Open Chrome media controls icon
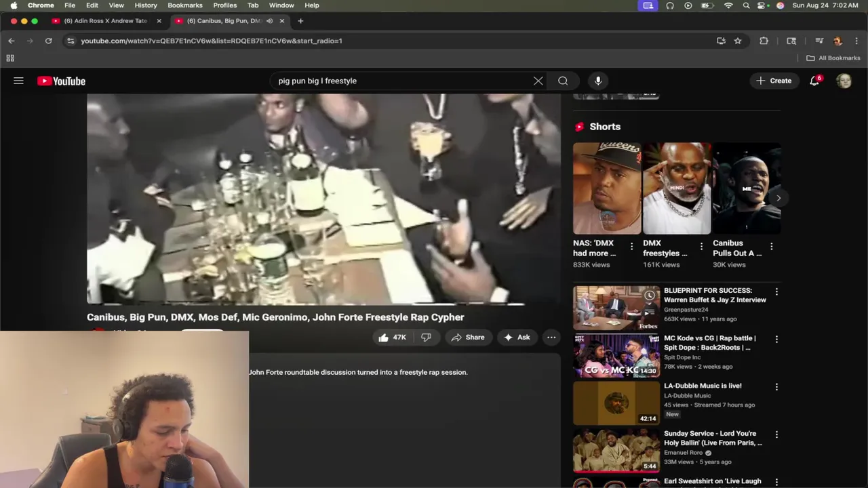 818,41
